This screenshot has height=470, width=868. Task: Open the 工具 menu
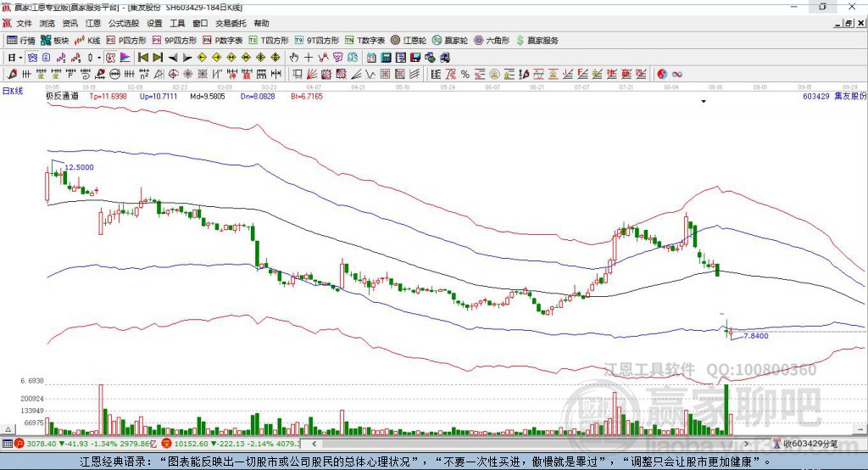177,23
